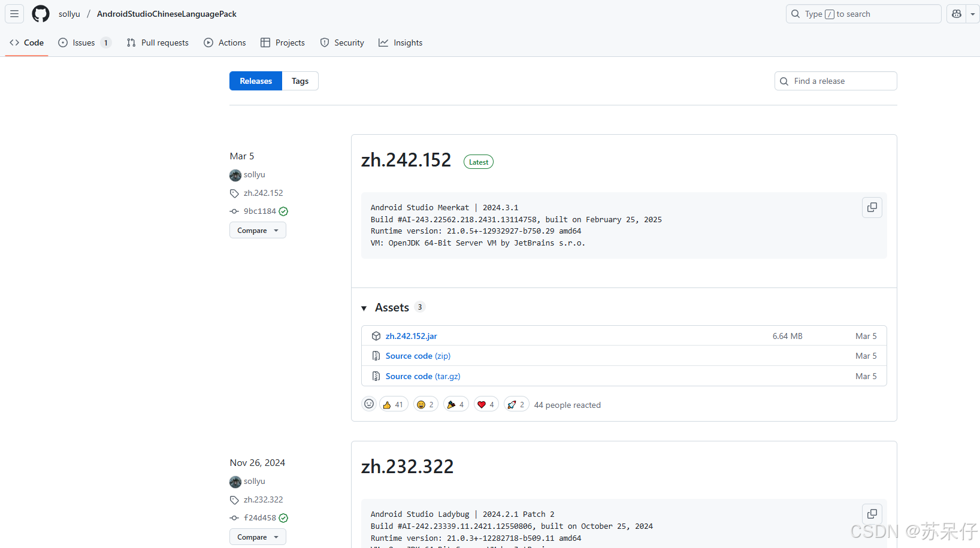The image size is (980, 548).
Task: Copy the Ladybug build info code block
Action: pos(872,514)
